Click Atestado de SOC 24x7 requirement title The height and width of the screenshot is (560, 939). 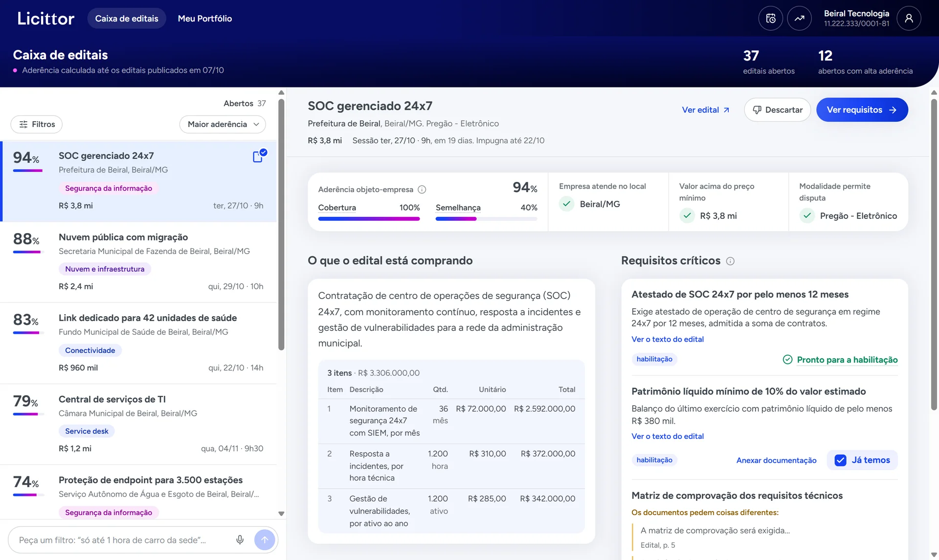click(740, 295)
